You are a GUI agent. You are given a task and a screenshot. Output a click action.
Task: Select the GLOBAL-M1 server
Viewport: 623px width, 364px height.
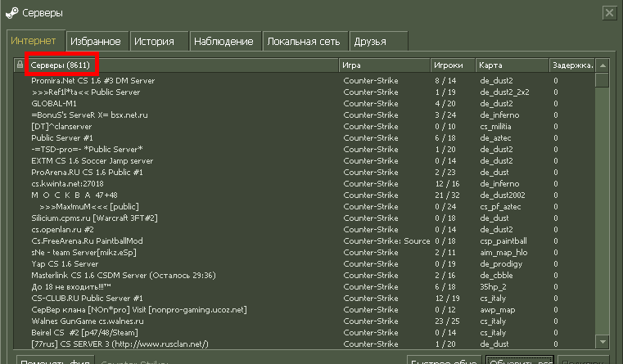(x=305, y=104)
